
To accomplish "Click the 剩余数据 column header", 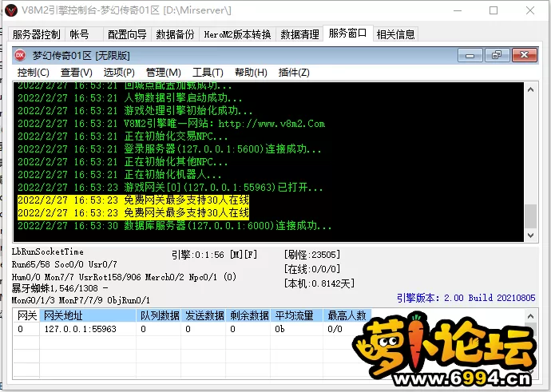I will [248, 315].
